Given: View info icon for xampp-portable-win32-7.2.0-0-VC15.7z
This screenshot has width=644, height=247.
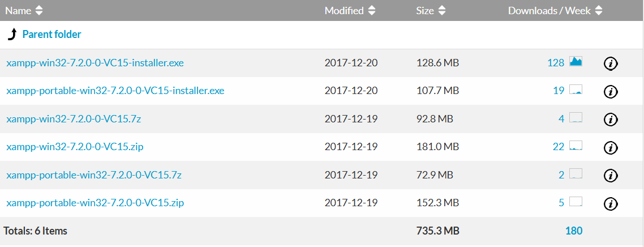Looking at the screenshot, I should click(x=611, y=176).
